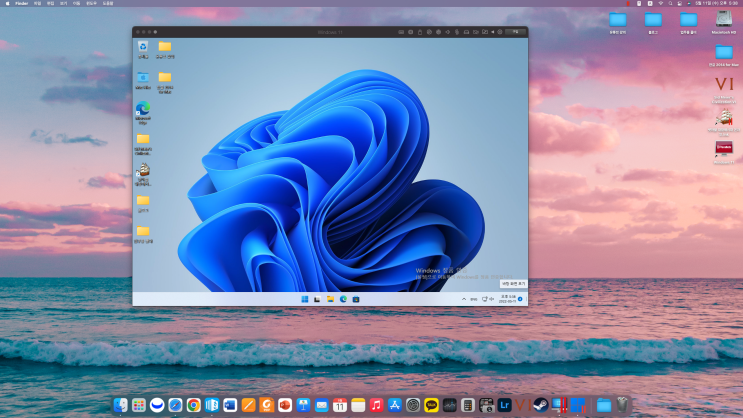Launch Steam from the Dock
This screenshot has height=418, width=743.
[541, 405]
